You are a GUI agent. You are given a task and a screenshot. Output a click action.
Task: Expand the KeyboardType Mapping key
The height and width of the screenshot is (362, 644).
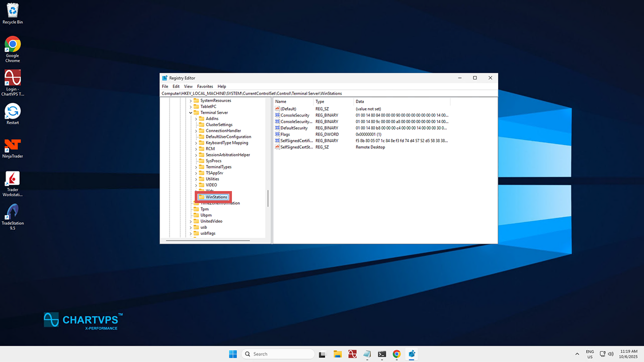tap(196, 143)
